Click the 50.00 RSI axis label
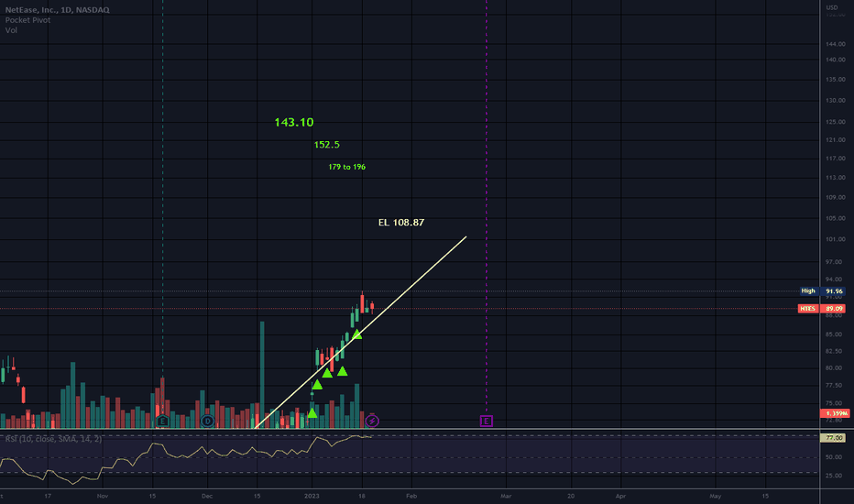 tap(834, 457)
